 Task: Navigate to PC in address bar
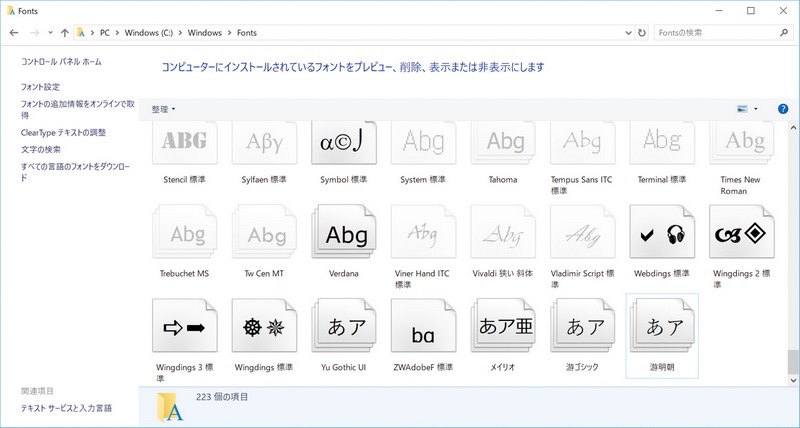pos(105,33)
